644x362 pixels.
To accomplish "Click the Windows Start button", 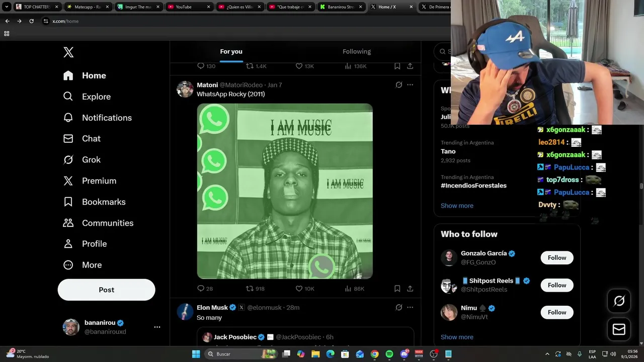I will 196,354.
